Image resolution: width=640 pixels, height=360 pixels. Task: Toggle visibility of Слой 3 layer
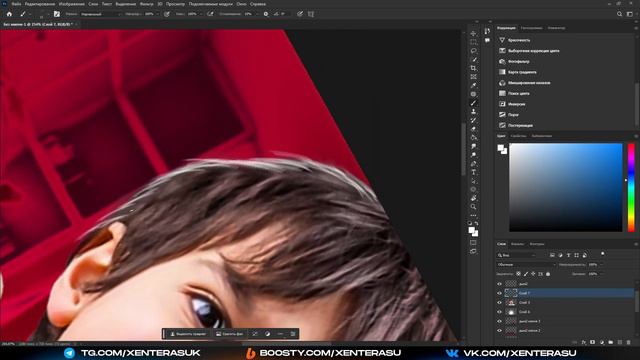click(x=499, y=302)
